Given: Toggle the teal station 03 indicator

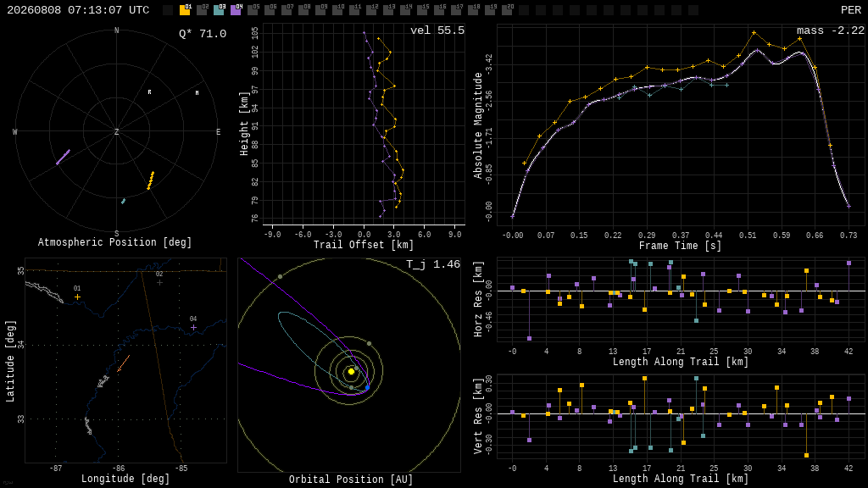Looking at the screenshot, I should pyautogui.click(x=219, y=10).
